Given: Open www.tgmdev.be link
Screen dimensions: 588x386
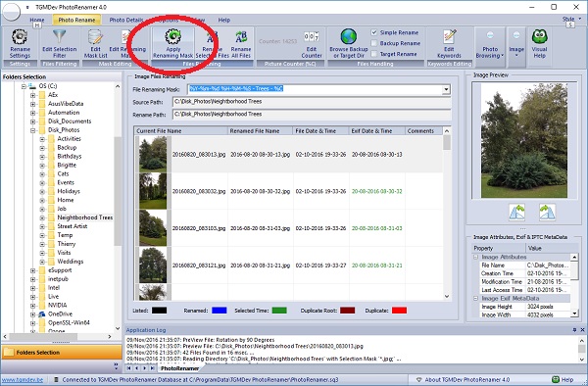Looking at the screenshot, I should click(x=23, y=379).
